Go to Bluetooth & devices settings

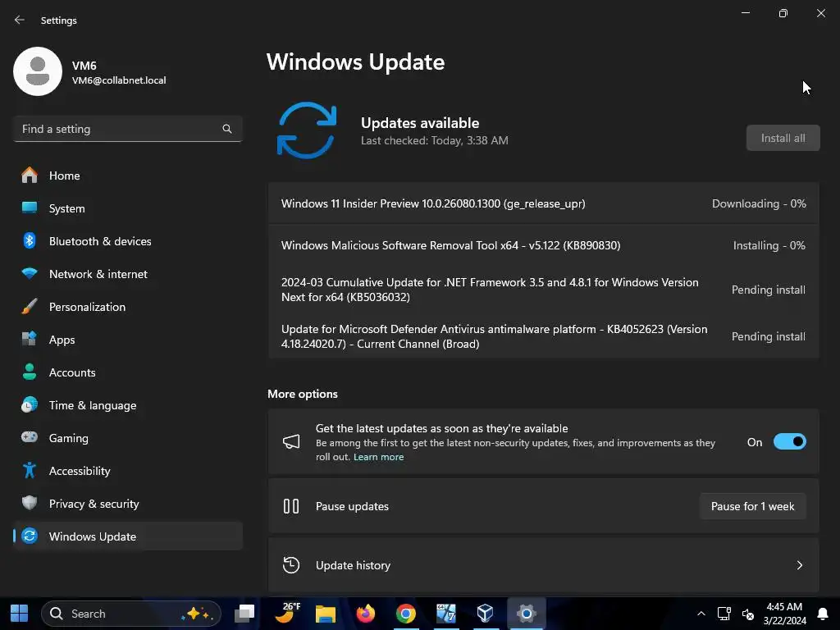127,241
